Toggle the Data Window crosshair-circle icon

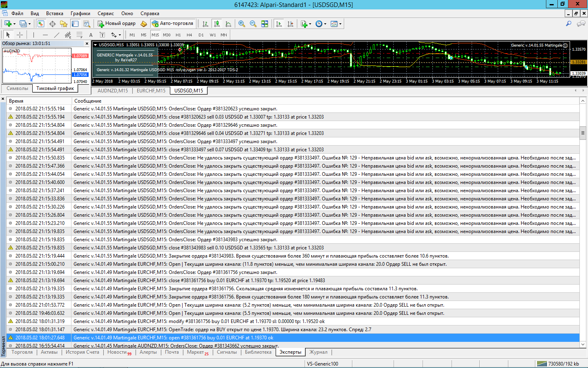click(52, 24)
